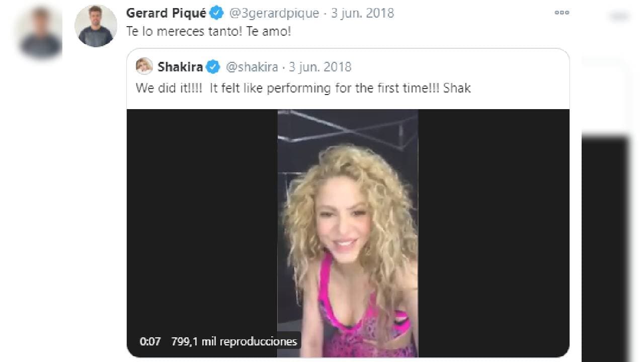Click Shakira's small avatar in quoted tweet

[144, 66]
